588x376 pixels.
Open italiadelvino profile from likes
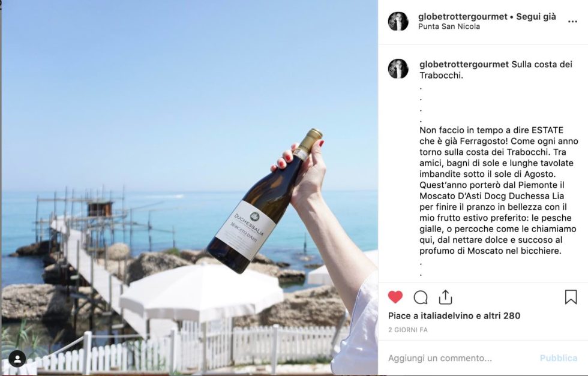click(x=447, y=315)
